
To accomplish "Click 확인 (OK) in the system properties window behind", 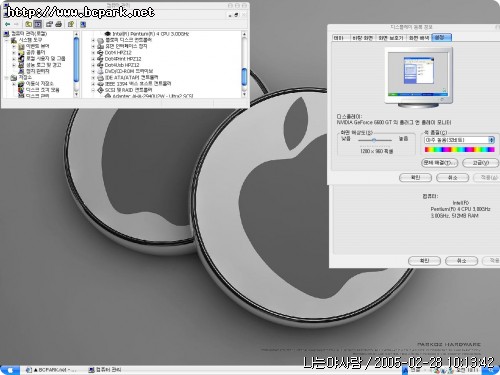I will coord(424,261).
